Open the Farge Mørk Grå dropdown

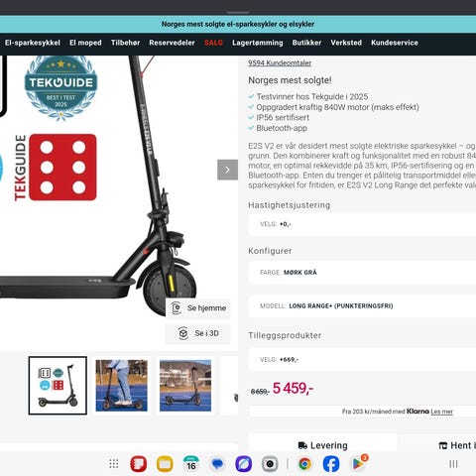(x=362, y=273)
